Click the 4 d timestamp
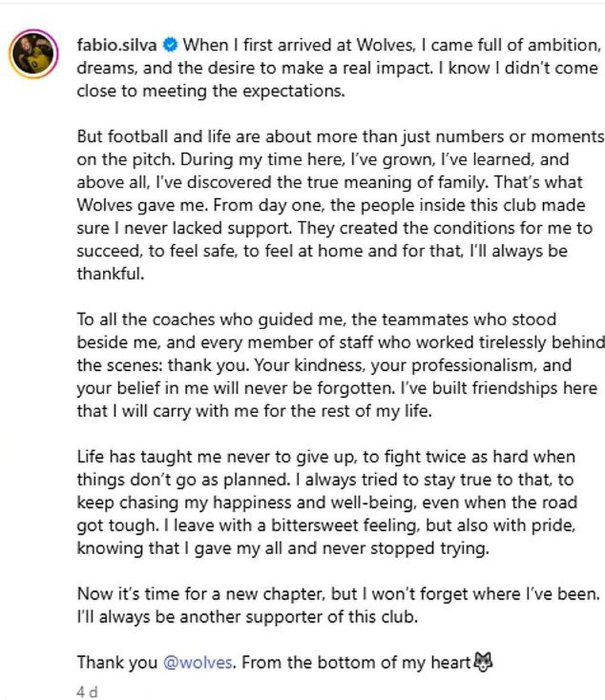605x700 pixels. 87,691
